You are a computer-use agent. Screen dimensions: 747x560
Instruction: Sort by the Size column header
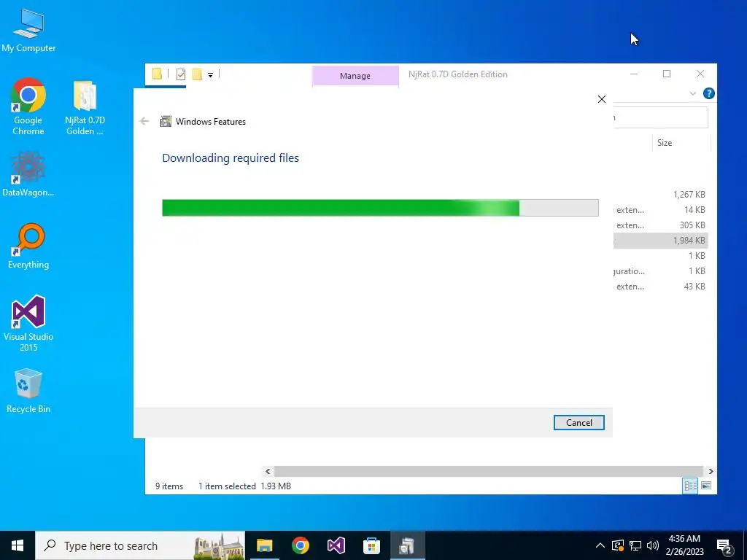(x=681, y=143)
